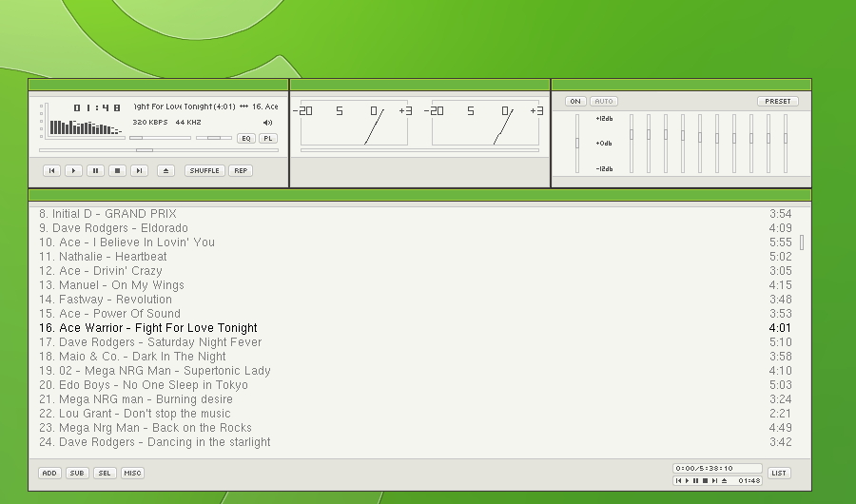This screenshot has width=856, height=504.
Task: Select track 8. Initial D - GRAND PRIX
Action: [x=416, y=214]
